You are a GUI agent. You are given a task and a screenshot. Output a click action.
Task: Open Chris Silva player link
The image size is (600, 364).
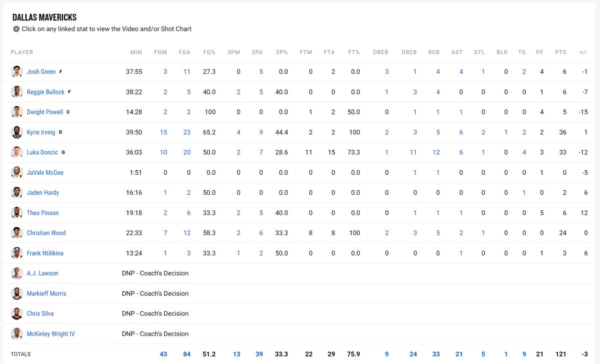click(40, 314)
